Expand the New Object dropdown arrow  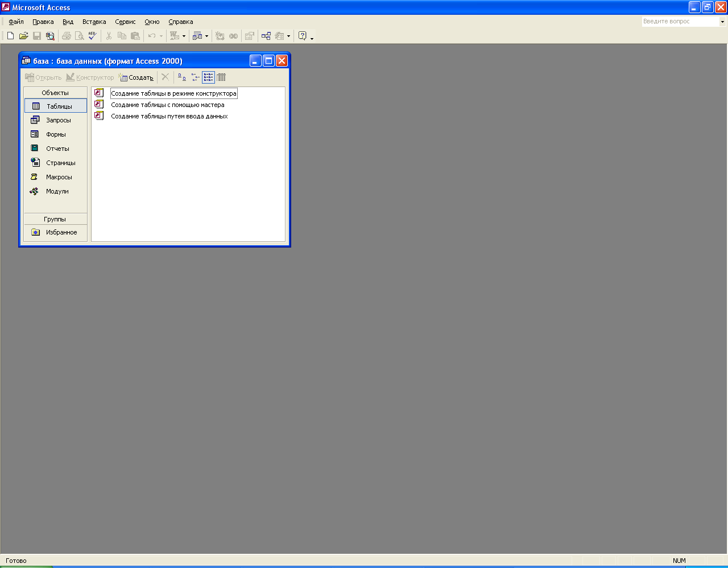click(x=288, y=36)
